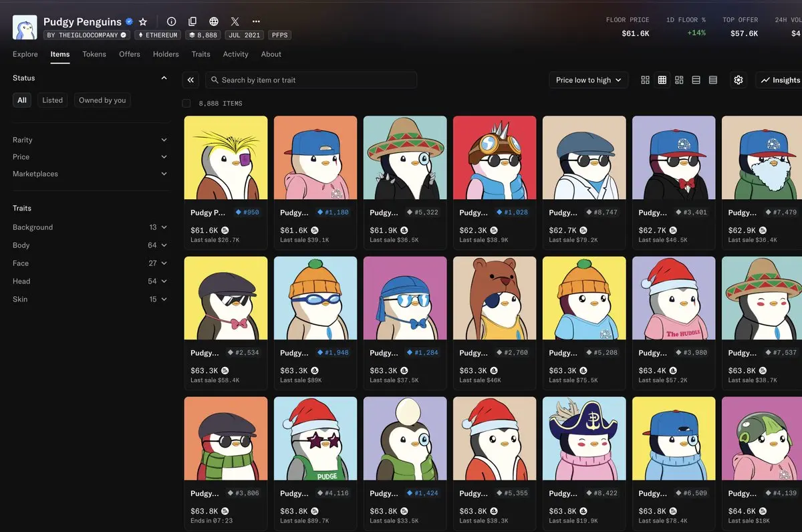The height and width of the screenshot is (532, 802).
Task: Open the bear-hat penguin #2,760 image
Action: [x=495, y=298]
